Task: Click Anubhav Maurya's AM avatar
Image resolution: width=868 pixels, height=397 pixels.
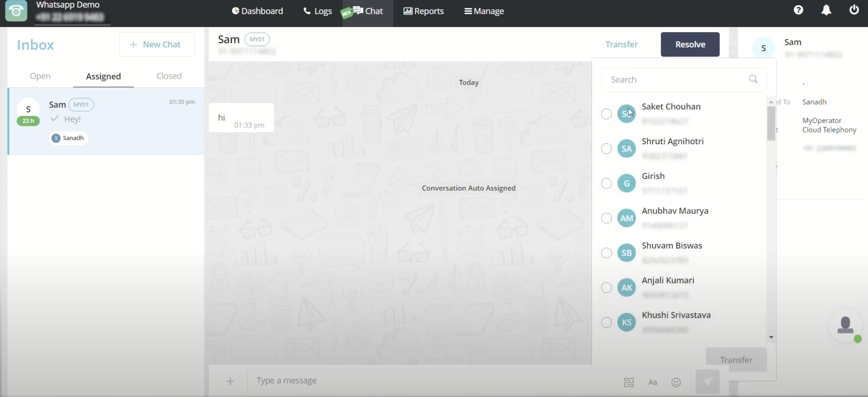Action: pos(627,218)
